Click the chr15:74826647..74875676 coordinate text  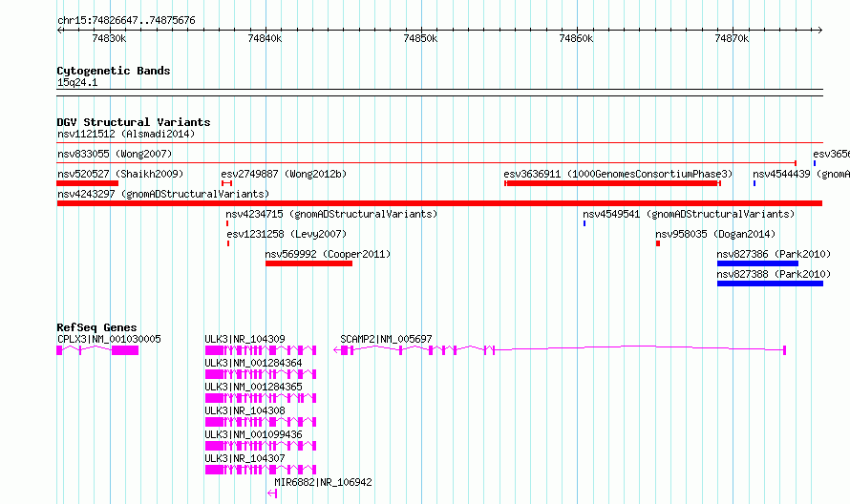point(126,20)
